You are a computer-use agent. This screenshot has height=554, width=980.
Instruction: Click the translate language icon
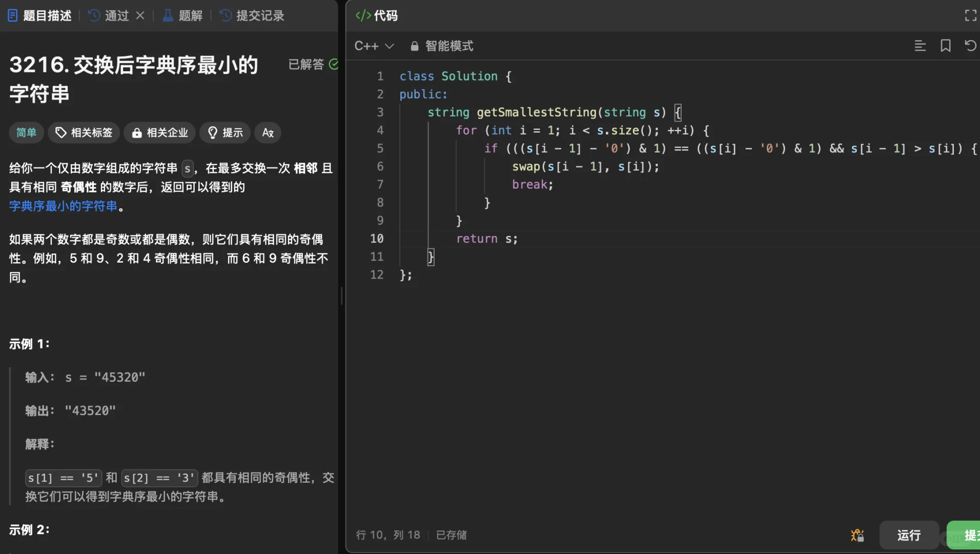pyautogui.click(x=268, y=132)
